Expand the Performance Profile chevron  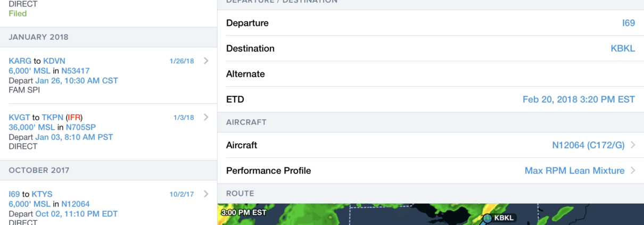tap(633, 170)
